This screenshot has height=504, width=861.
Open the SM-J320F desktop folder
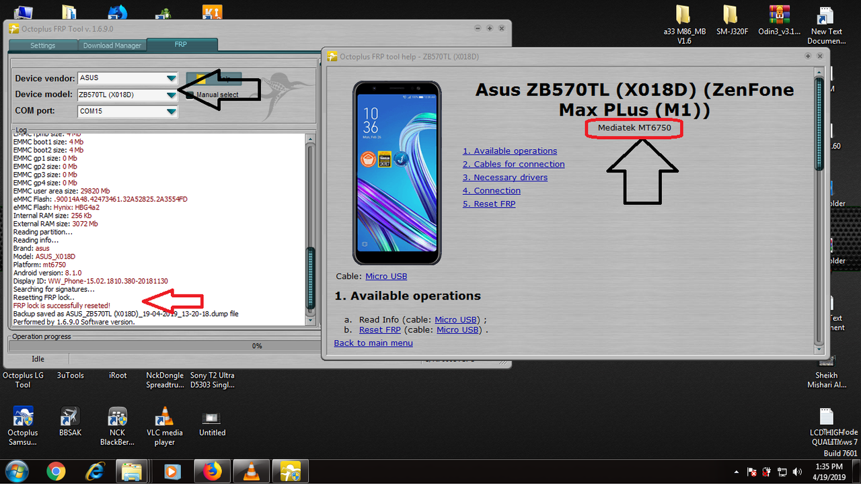[x=732, y=21]
